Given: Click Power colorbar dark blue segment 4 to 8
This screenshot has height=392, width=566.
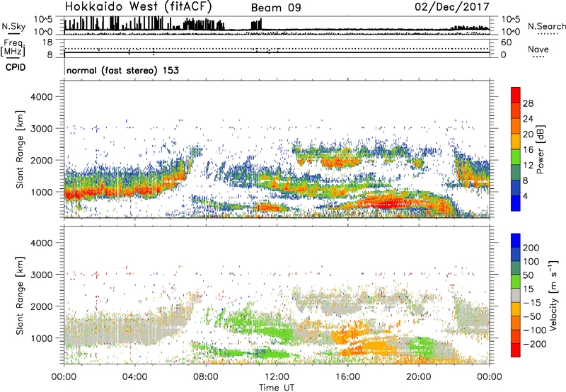Looking at the screenshot, I should click(516, 188).
